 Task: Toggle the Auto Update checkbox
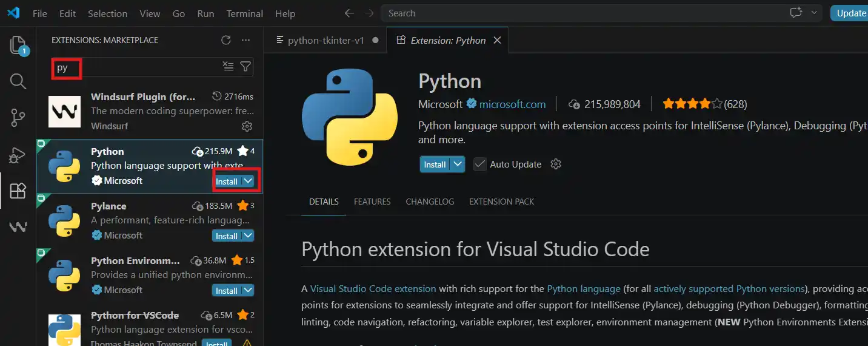click(480, 164)
